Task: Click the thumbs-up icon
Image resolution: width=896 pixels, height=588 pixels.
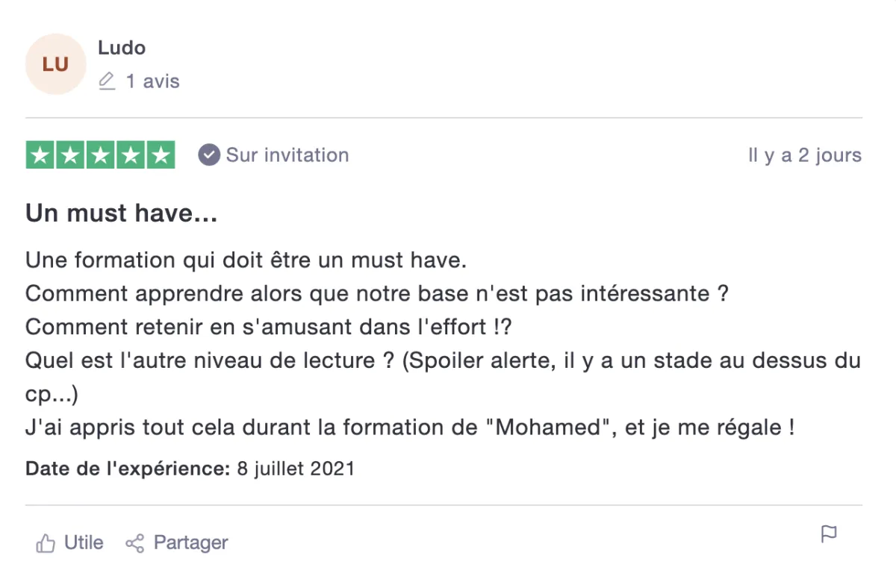Action: [46, 543]
